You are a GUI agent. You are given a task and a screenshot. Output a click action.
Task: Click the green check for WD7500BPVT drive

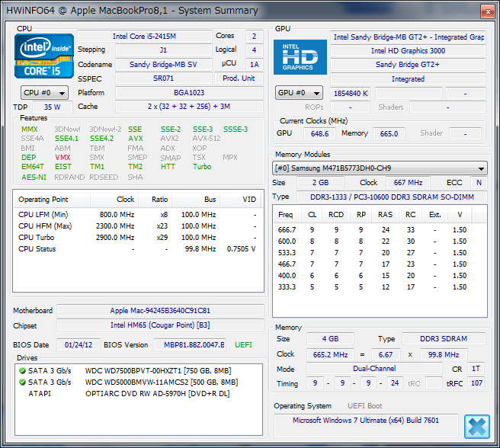pos(22,370)
